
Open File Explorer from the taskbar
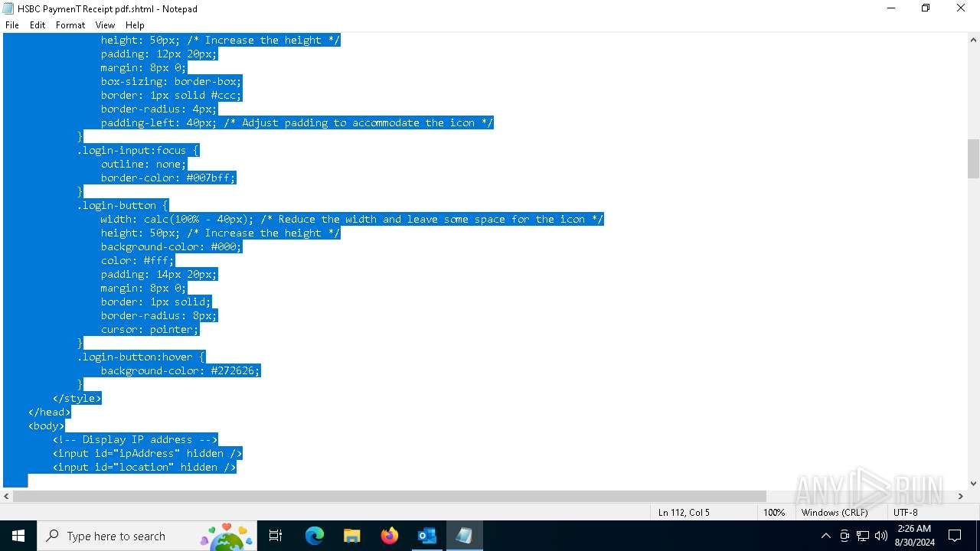(x=352, y=536)
